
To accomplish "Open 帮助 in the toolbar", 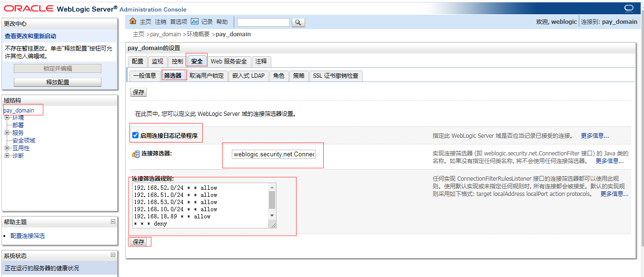I will pos(222,22).
